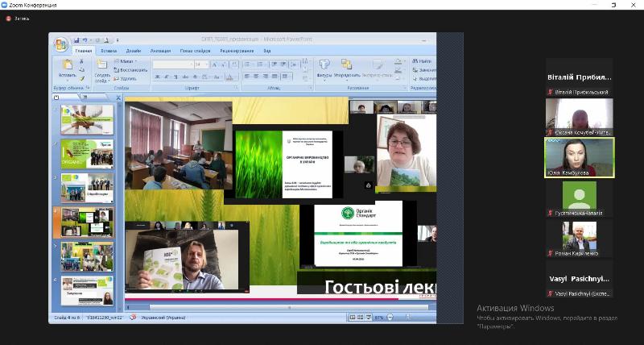Toggle Italic text formatting
The height and width of the screenshot is (345, 644).
pos(164,77)
